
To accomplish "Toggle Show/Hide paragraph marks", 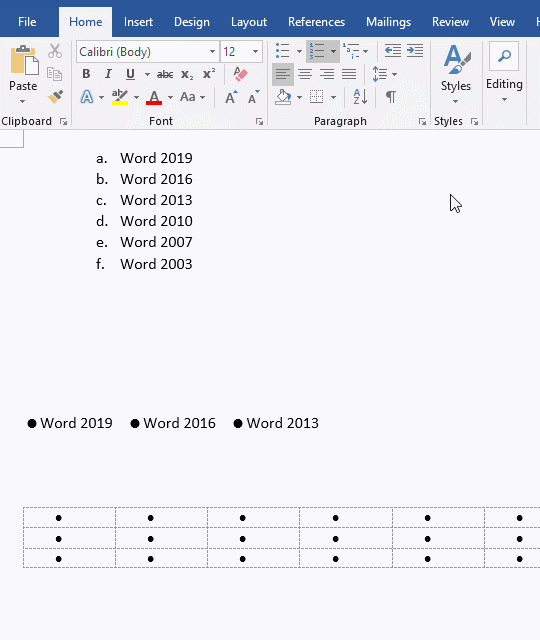I will (391, 97).
